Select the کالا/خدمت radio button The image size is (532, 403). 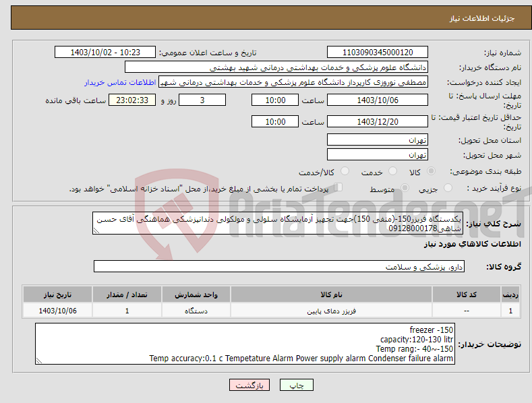tap(345, 171)
